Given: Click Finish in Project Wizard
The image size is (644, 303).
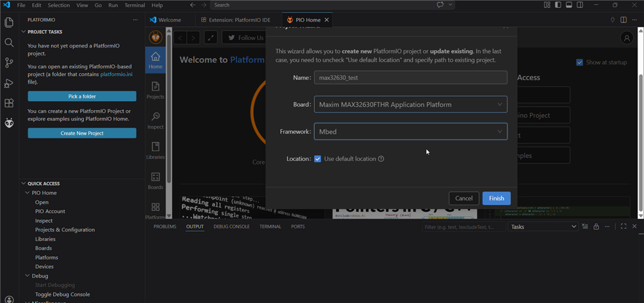Looking at the screenshot, I should (496, 198).
